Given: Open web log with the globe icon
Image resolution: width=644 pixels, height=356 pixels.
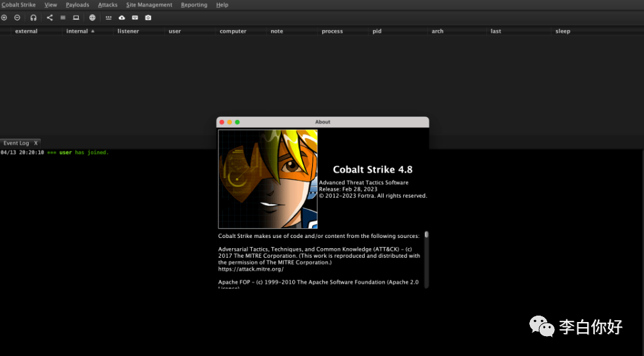Looking at the screenshot, I should (92, 18).
